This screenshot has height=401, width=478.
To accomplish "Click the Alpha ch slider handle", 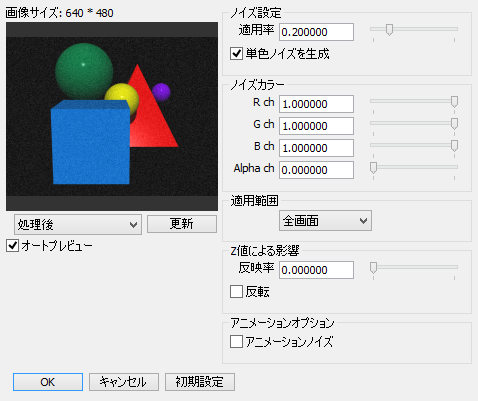I will click(x=373, y=168).
